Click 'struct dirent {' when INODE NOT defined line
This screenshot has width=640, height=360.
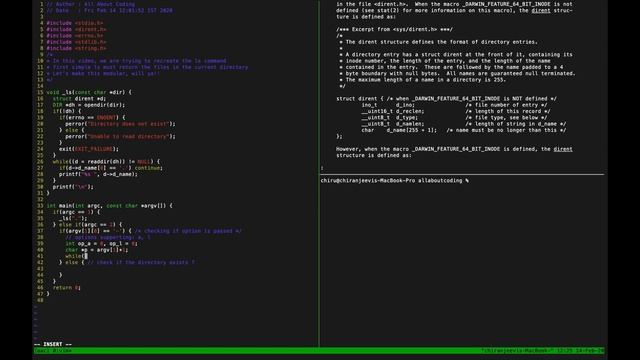point(447,99)
